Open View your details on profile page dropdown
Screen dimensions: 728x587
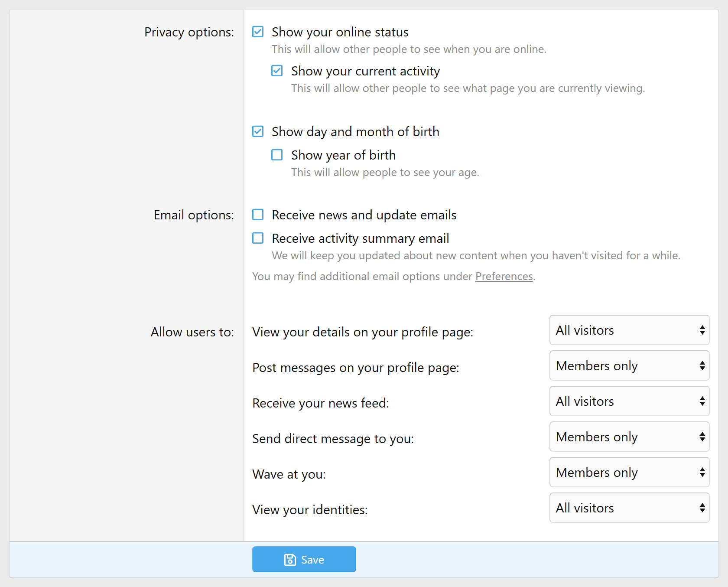coord(629,330)
